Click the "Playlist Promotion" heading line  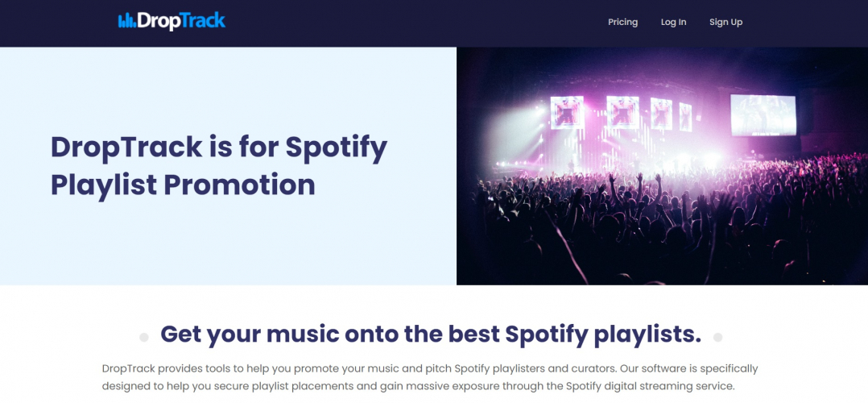tap(183, 185)
